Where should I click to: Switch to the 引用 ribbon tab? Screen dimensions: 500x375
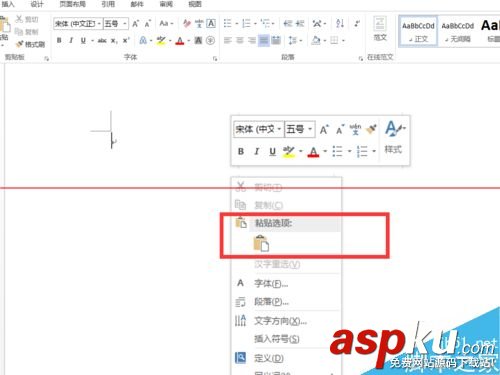108,4
